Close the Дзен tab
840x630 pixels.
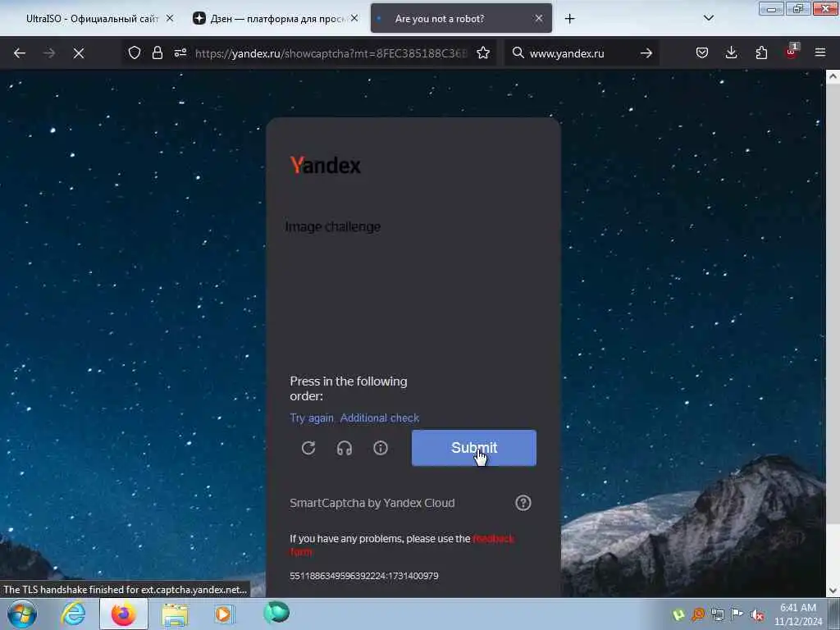coord(354,18)
